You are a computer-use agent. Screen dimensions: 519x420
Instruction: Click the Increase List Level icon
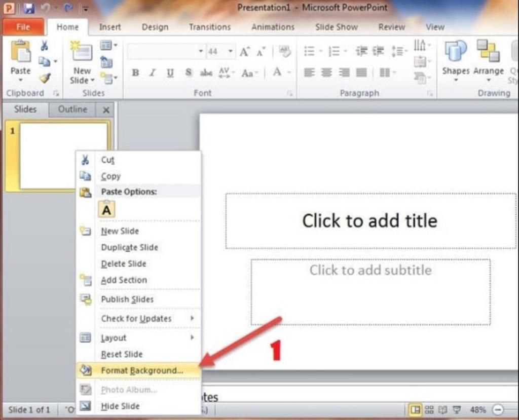pos(378,51)
